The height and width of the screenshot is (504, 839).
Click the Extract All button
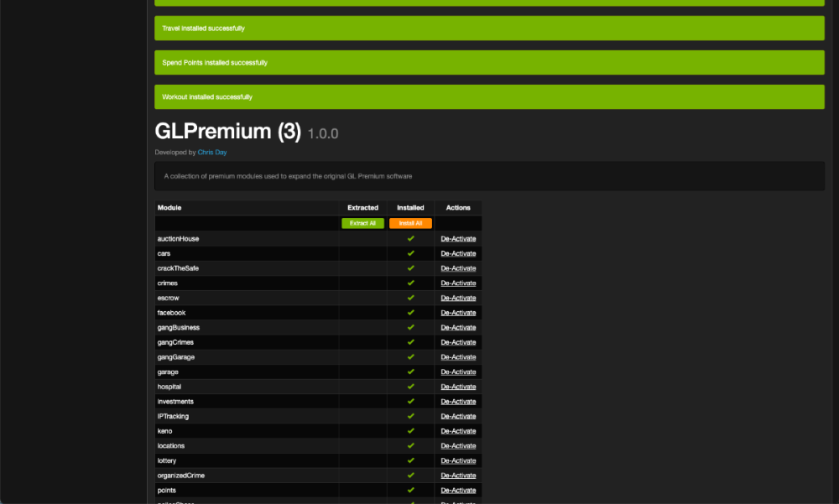[362, 224]
